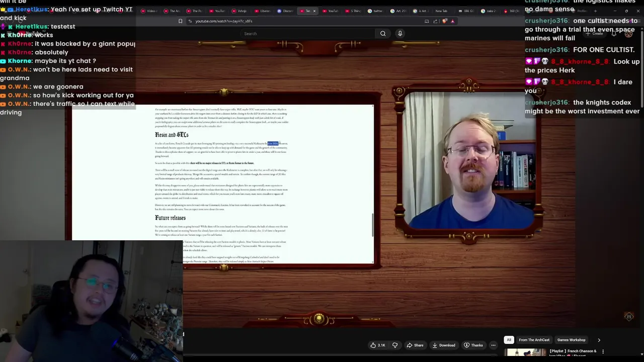
Task: Switch to the New Tab browser tab
Action: coord(441,11)
